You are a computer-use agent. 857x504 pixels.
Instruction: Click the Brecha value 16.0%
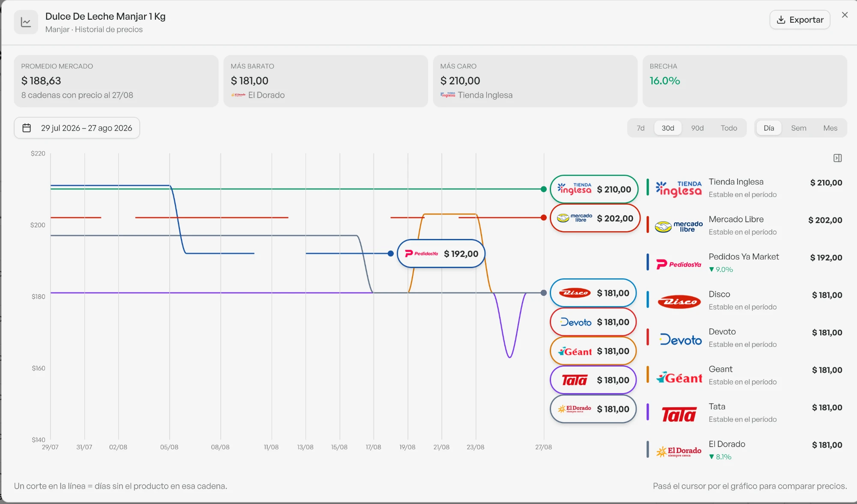665,81
